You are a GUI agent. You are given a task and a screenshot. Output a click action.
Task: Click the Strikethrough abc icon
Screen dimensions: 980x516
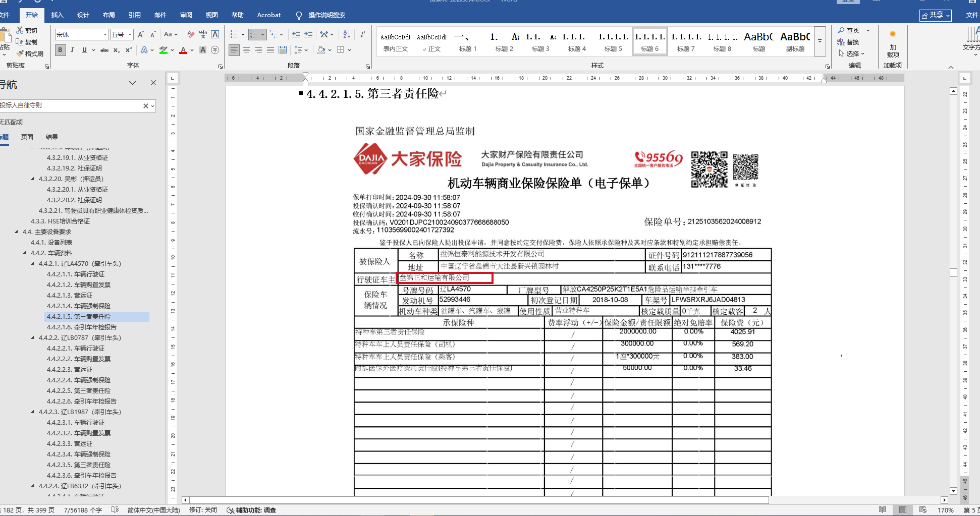point(104,50)
